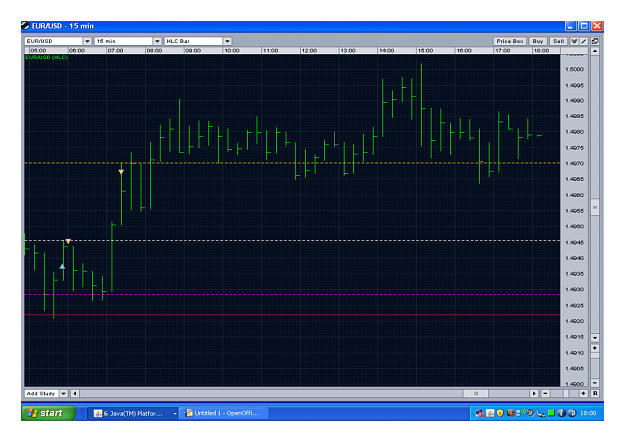Viewport: 625px width, 442px height.
Task: Click the blue info 'i' tray icon
Action: coord(561,413)
